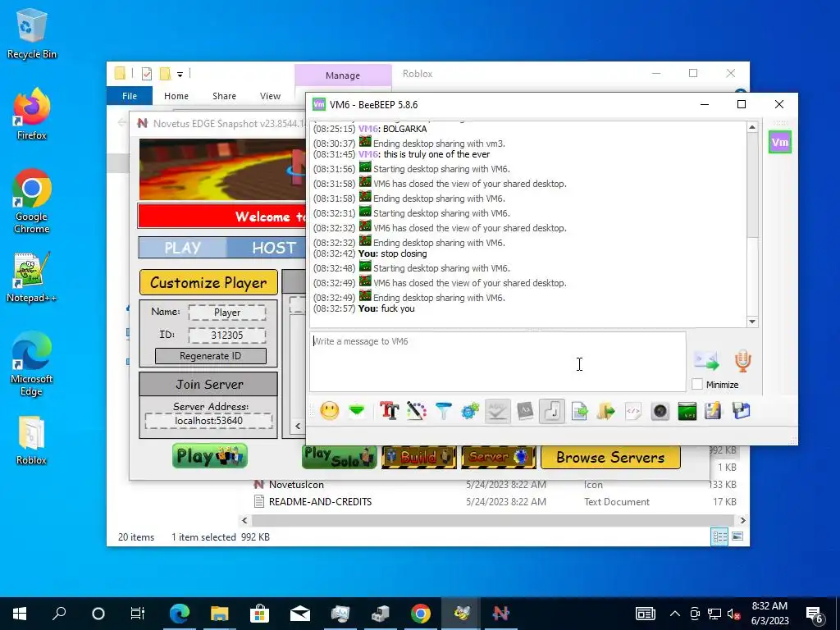
Task: Click the send folder icon with green arrow
Action: (x=606, y=411)
